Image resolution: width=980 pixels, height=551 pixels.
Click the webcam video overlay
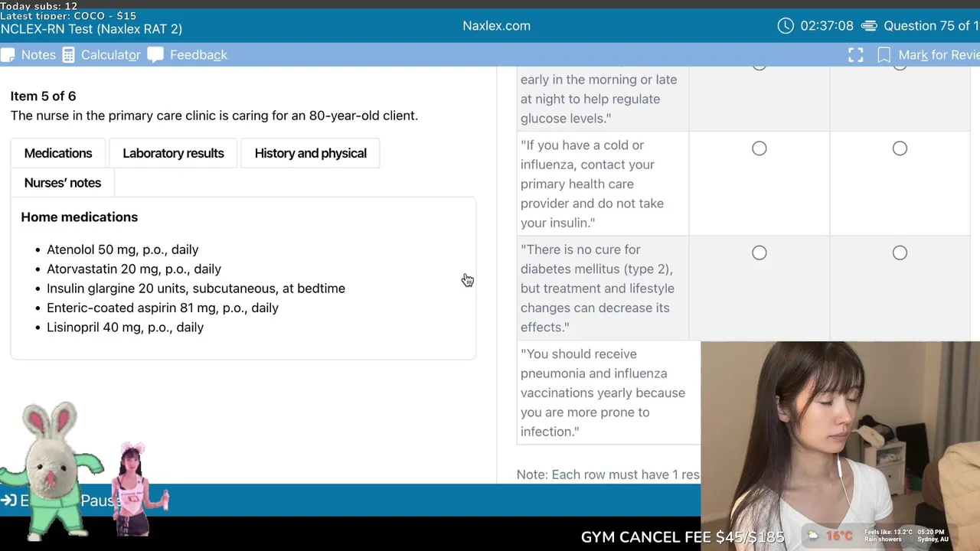[840, 446]
